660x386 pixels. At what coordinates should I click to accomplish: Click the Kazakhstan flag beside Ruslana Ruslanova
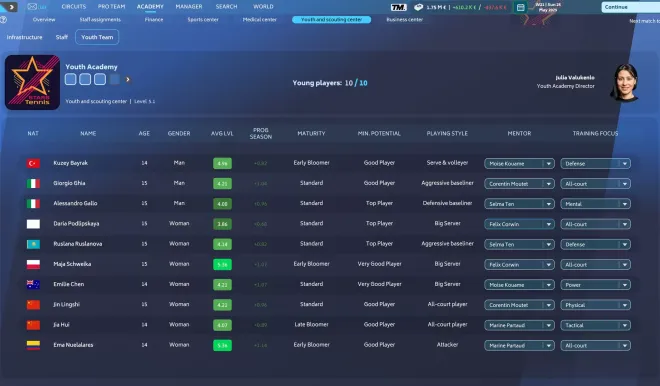(33, 244)
